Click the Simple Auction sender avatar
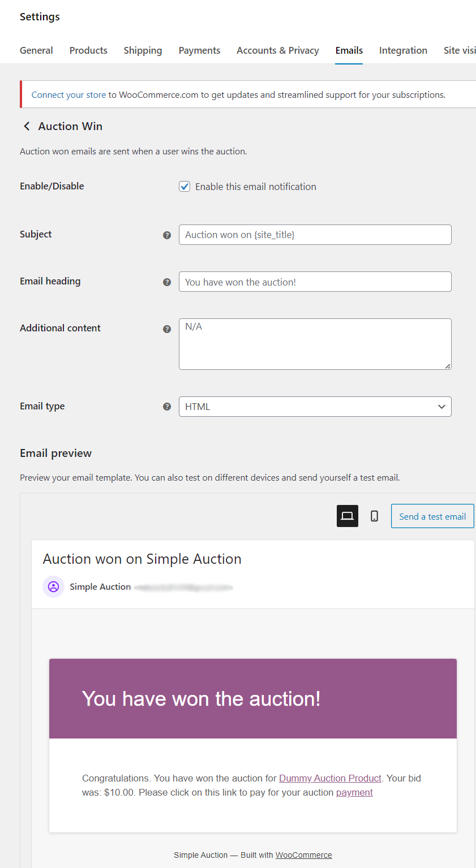This screenshot has height=868, width=476. [53, 587]
